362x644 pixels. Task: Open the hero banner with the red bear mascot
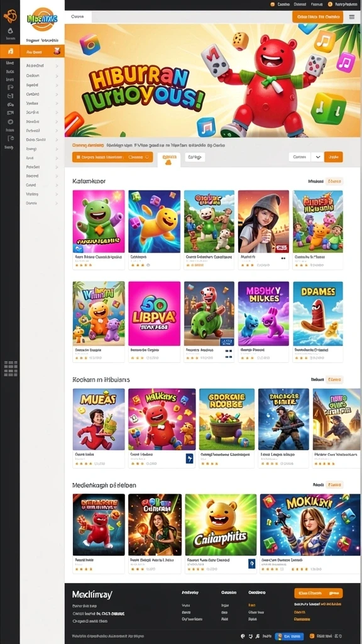pos(212,80)
